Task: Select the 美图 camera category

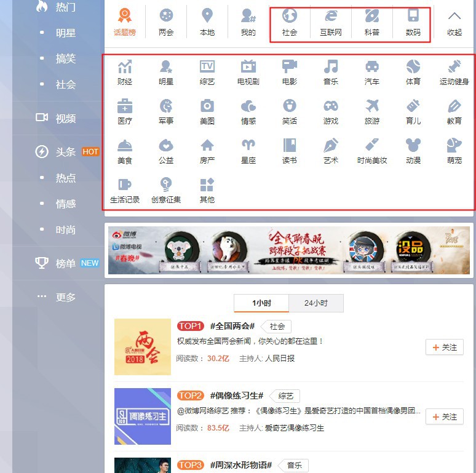Action: click(207, 112)
